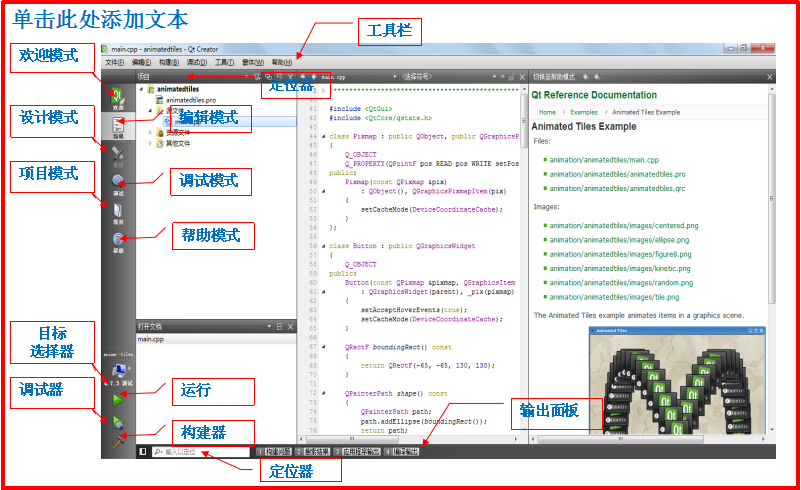801x490 pixels.
Task: Open Application Output pane tab
Action: point(358,452)
